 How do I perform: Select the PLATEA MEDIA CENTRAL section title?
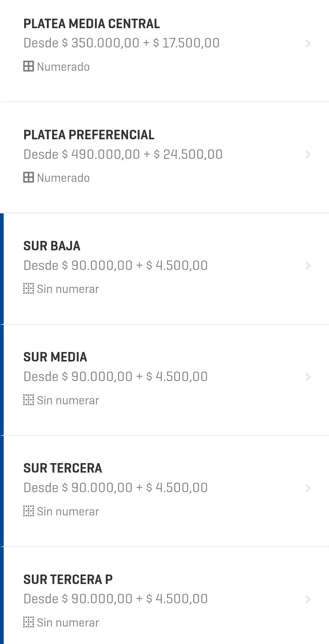click(x=92, y=24)
